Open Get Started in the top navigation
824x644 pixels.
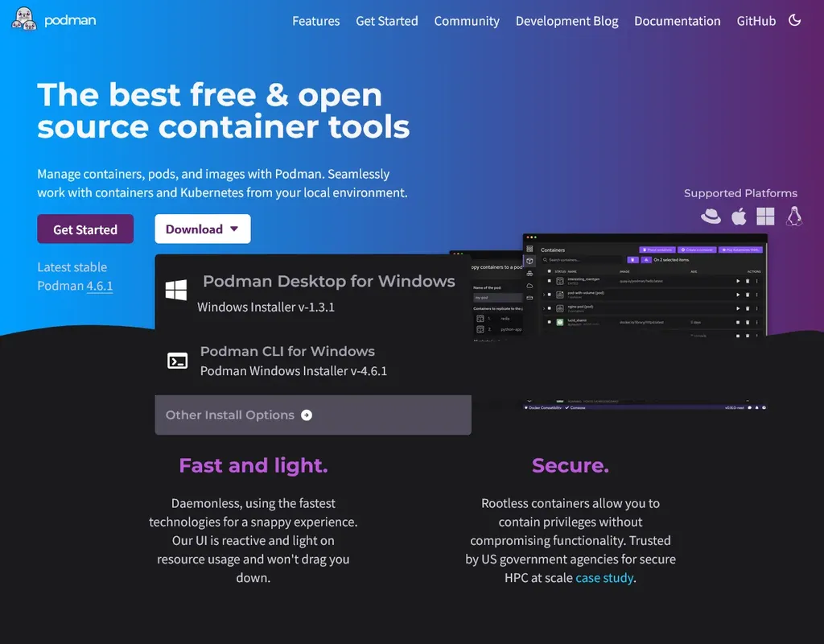[387, 21]
